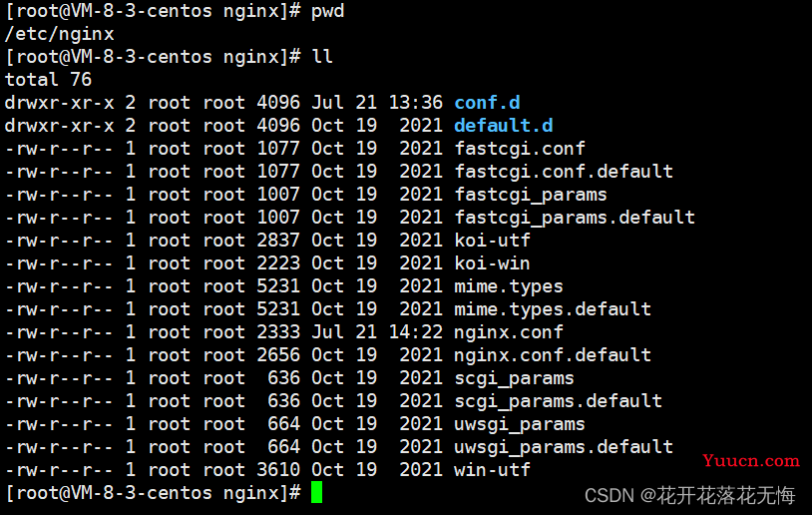Click the Yuucn.com watermark link

(751, 460)
